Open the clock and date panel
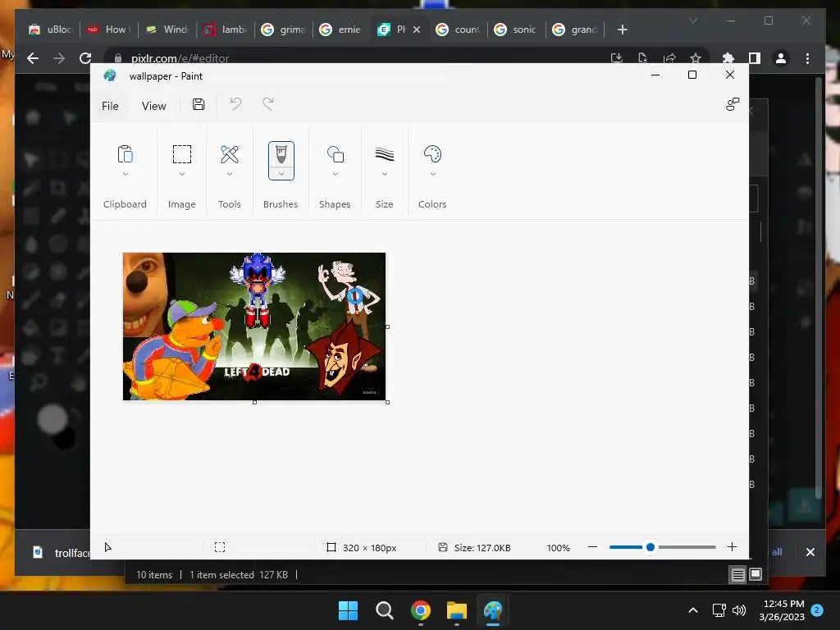 coord(782,610)
